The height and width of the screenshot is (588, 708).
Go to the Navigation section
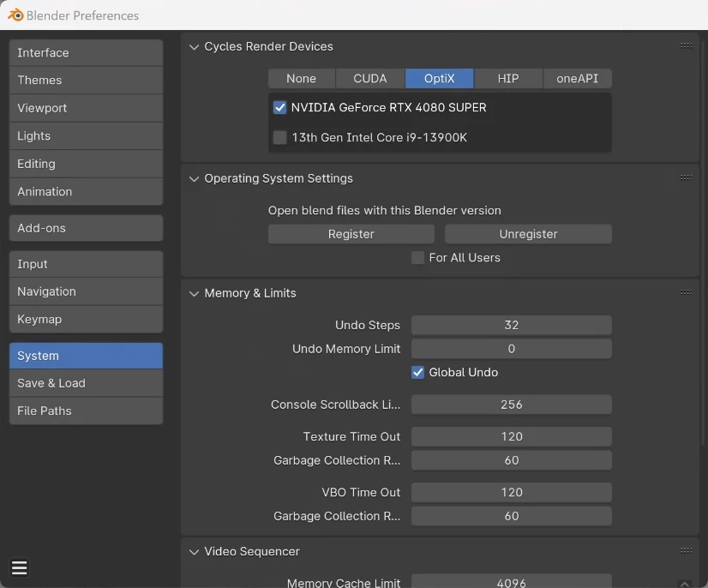click(86, 291)
